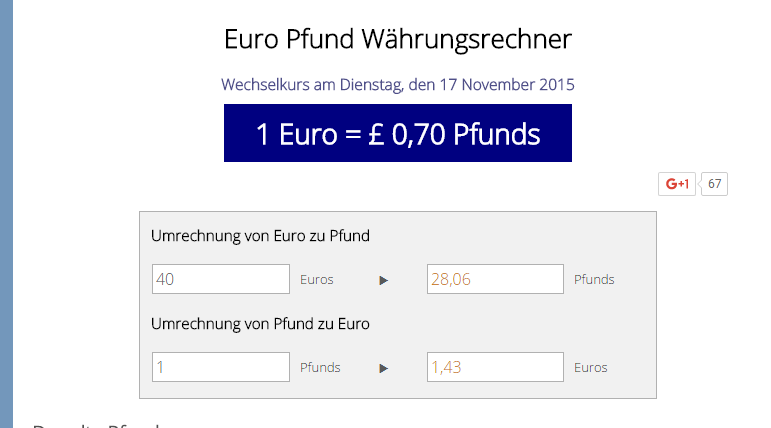Click the Pfunds result field showing 28,06
The width and height of the screenshot is (771, 428).
click(495, 279)
